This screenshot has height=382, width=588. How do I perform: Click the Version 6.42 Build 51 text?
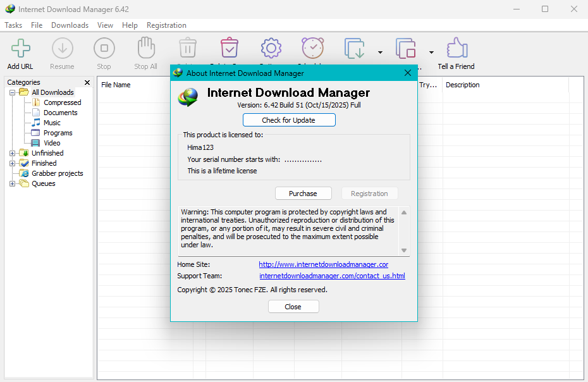299,105
